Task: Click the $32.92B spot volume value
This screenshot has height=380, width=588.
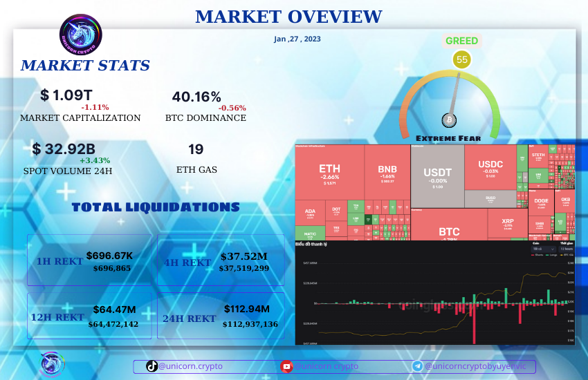Action: point(64,149)
